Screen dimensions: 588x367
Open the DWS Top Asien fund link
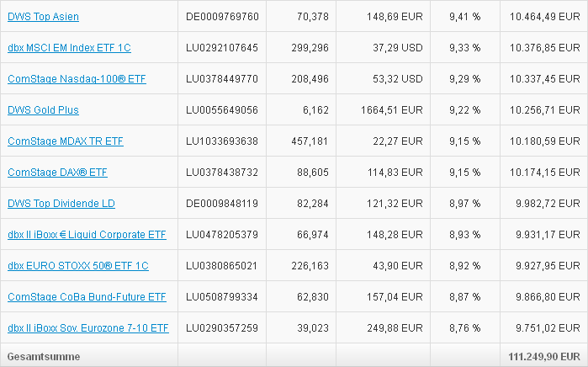[x=43, y=17]
